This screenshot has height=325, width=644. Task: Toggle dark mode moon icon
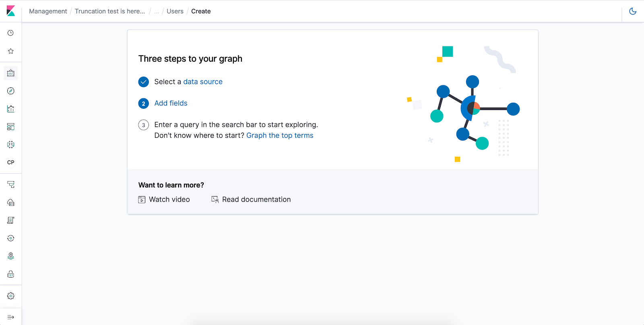pos(633,11)
